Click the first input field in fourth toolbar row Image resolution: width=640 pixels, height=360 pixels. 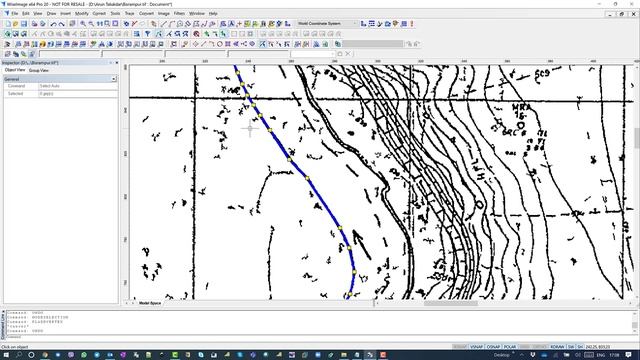point(69,53)
